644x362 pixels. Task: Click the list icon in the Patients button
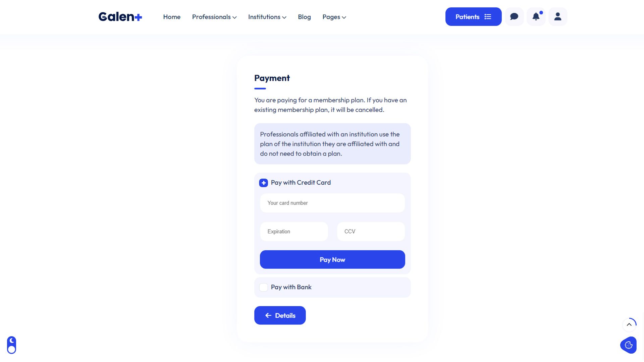coord(488,17)
